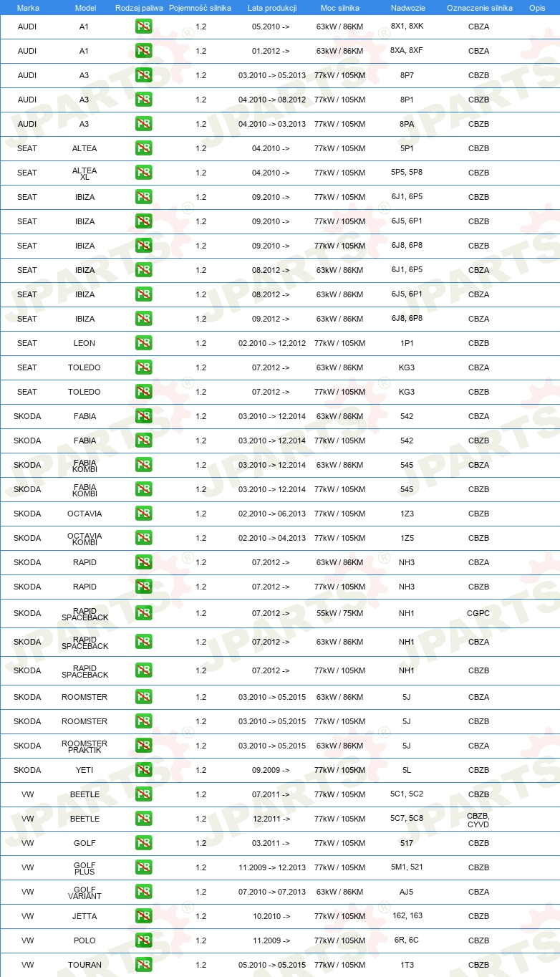Click the fuel icon in the AUDI A3 8PA row

(x=143, y=123)
